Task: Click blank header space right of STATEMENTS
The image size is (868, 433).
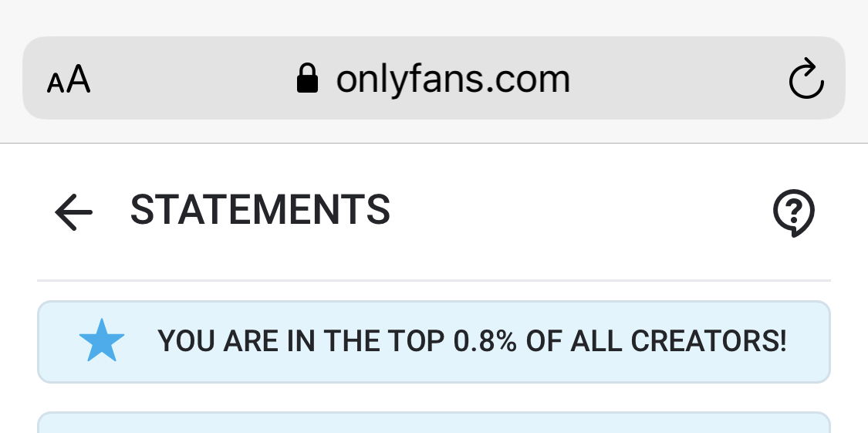Action: coord(579,210)
